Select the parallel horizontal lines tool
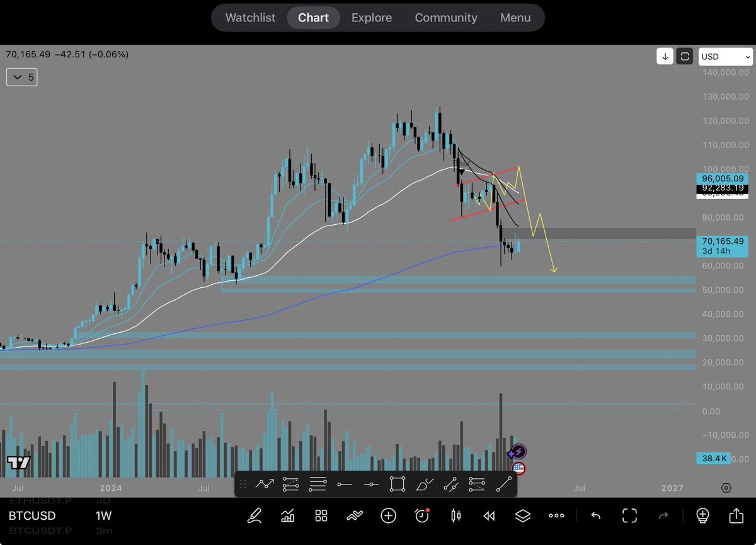This screenshot has height=545, width=756. pos(318,484)
